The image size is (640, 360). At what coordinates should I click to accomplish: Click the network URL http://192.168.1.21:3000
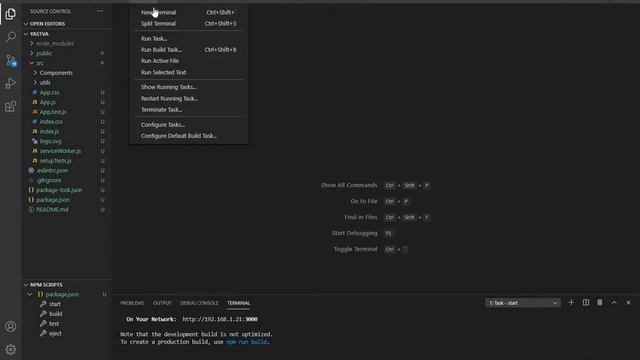220,319
